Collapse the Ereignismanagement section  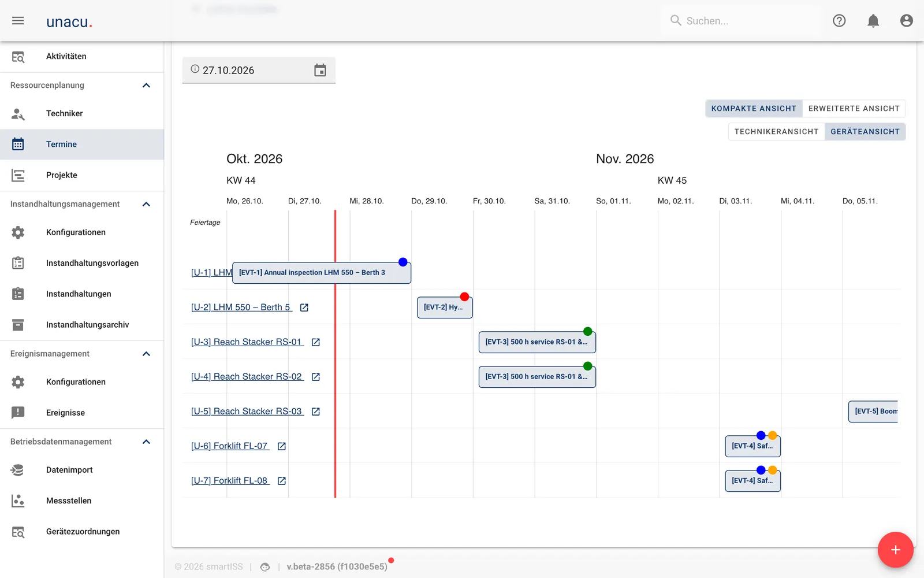[x=146, y=354]
